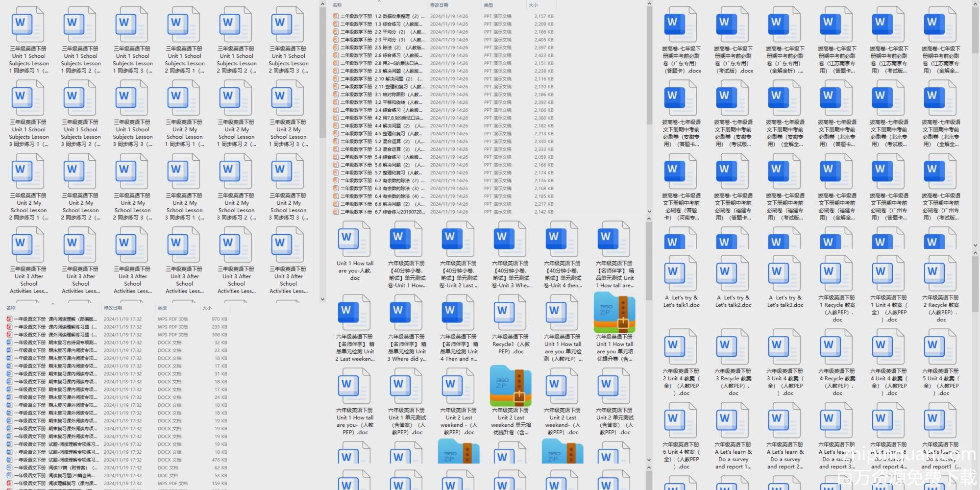Click the PPT icon of 二年级数学下册 1.2 数据收集整理

(x=336, y=16)
